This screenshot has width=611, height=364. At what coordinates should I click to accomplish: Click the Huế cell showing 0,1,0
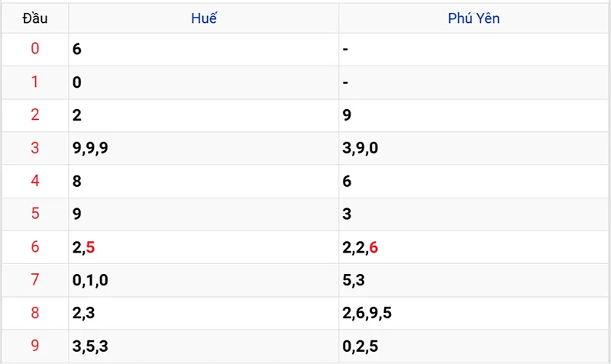coord(91,280)
